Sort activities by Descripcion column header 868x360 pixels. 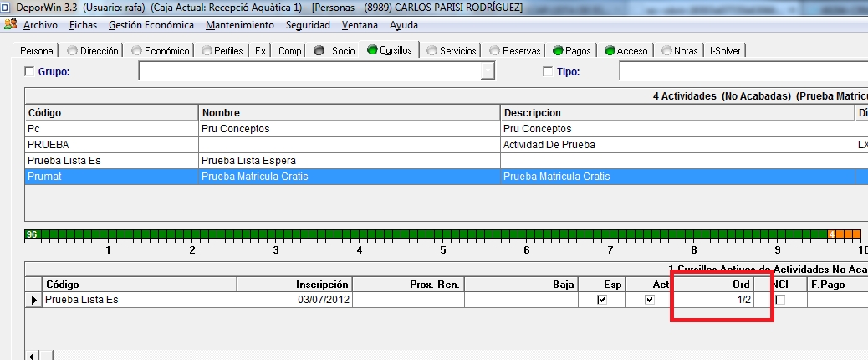coord(677,112)
